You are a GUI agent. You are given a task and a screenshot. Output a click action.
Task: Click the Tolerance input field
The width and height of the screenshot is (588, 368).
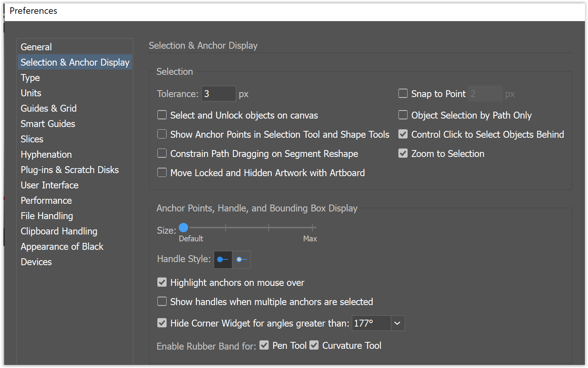pos(218,93)
